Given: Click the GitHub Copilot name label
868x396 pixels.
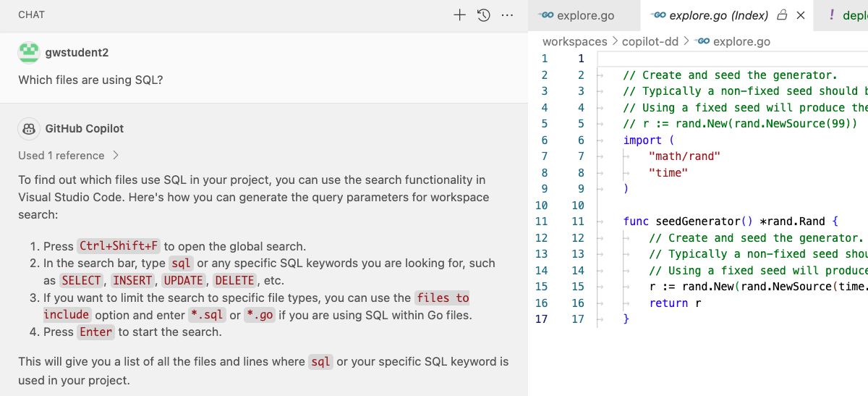Looking at the screenshot, I should click(85, 129).
